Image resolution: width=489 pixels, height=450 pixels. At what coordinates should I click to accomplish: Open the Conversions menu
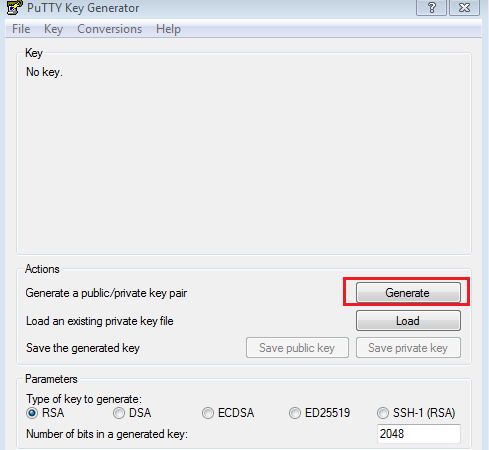(110, 29)
